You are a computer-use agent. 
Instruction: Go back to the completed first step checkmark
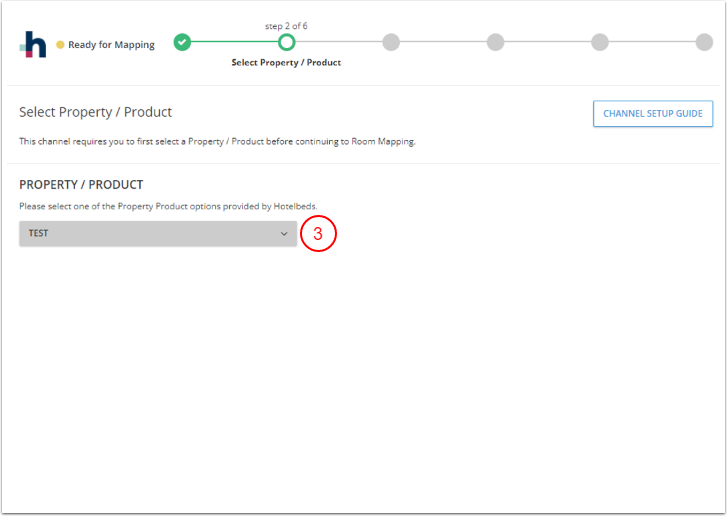(182, 42)
